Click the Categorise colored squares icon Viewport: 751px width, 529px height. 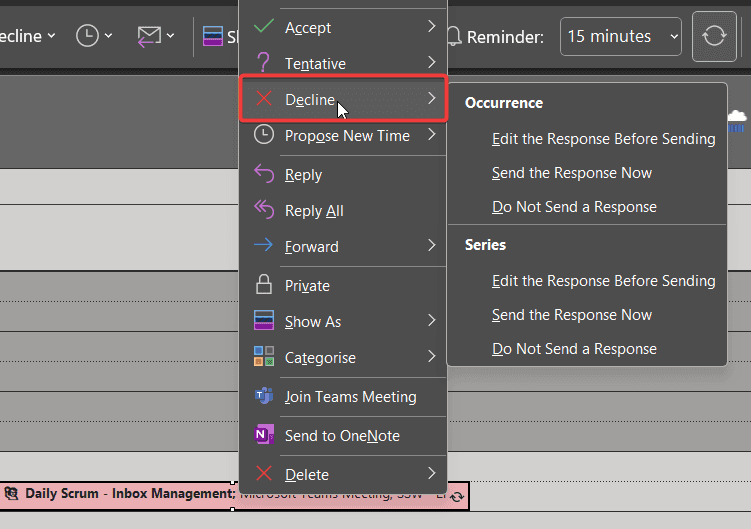pyautogui.click(x=264, y=357)
